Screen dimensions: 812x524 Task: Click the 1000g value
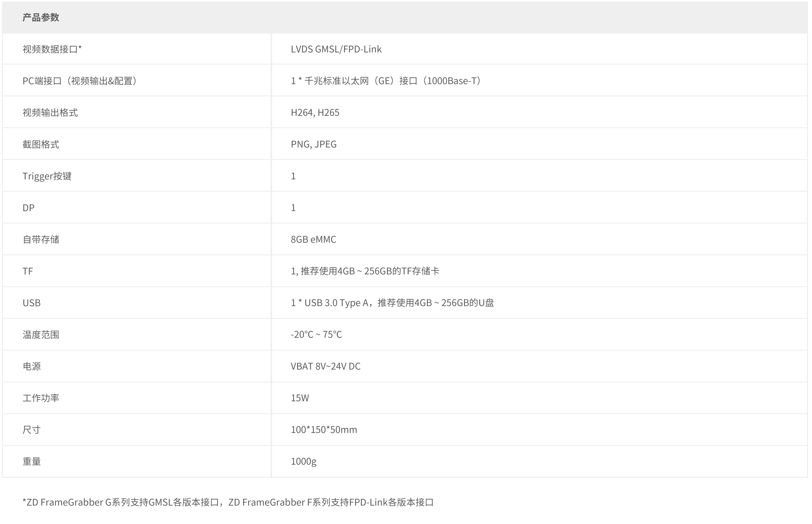tap(304, 461)
